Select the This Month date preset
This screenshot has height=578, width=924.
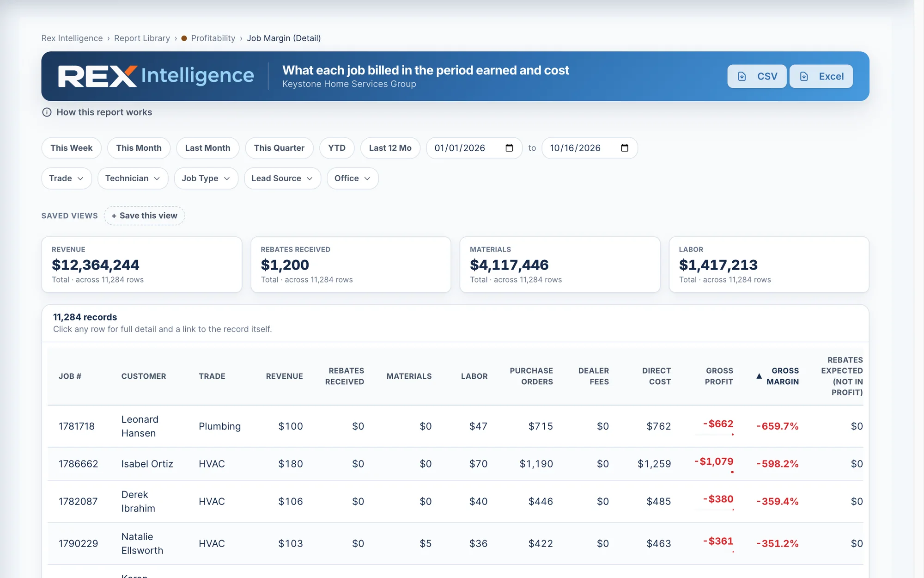point(139,148)
